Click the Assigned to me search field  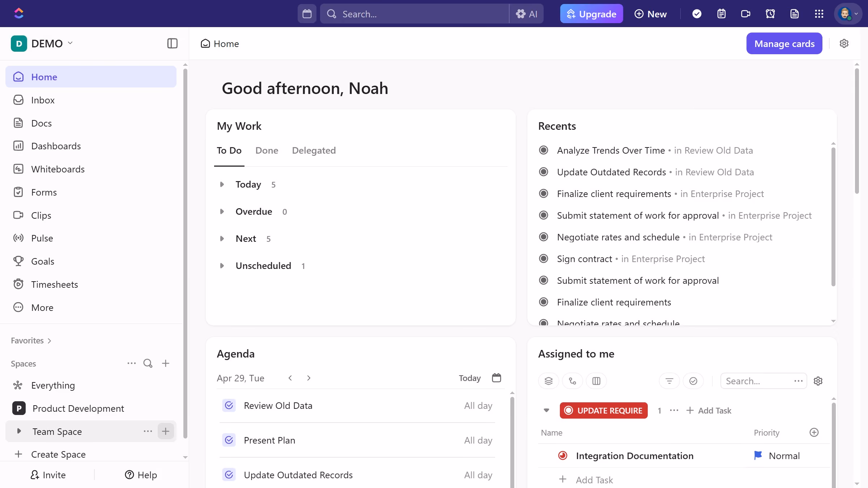click(x=763, y=381)
